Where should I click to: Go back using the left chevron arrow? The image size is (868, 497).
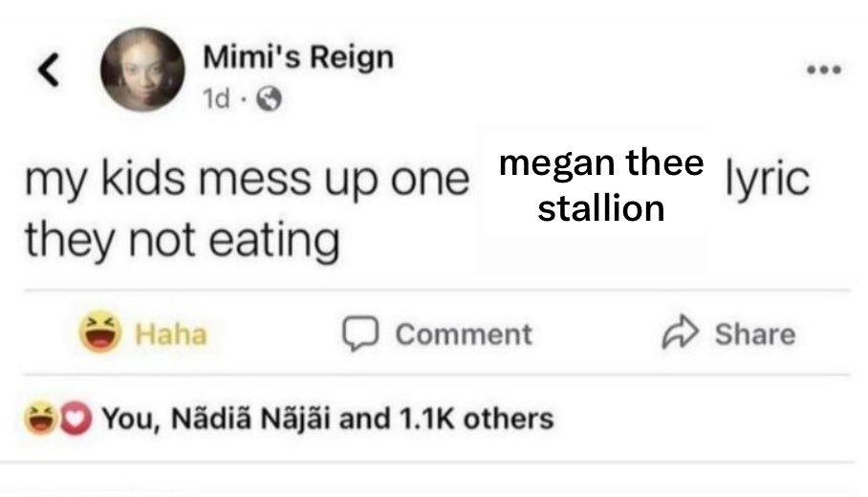pyautogui.click(x=49, y=70)
